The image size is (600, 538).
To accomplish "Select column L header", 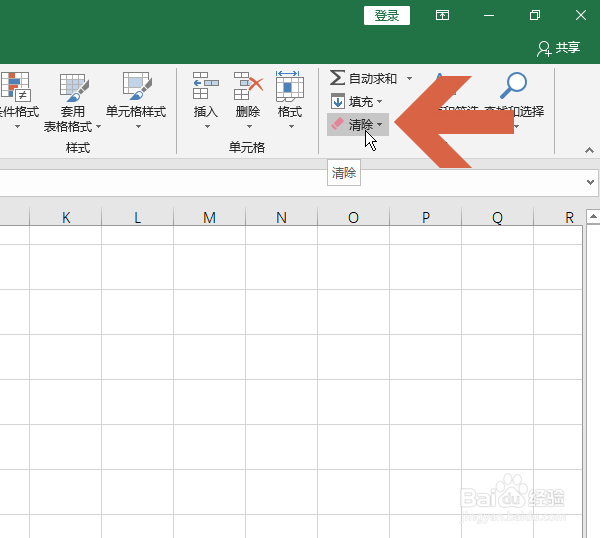I will point(137,217).
